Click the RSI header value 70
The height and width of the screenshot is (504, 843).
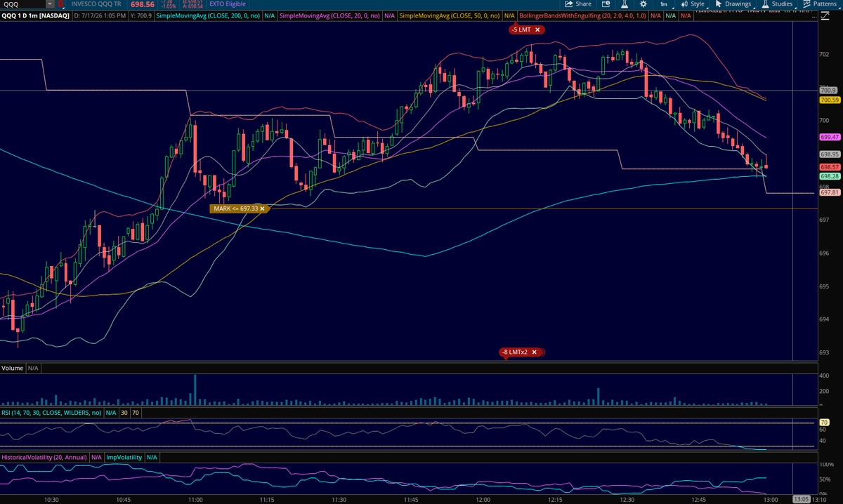(136, 413)
